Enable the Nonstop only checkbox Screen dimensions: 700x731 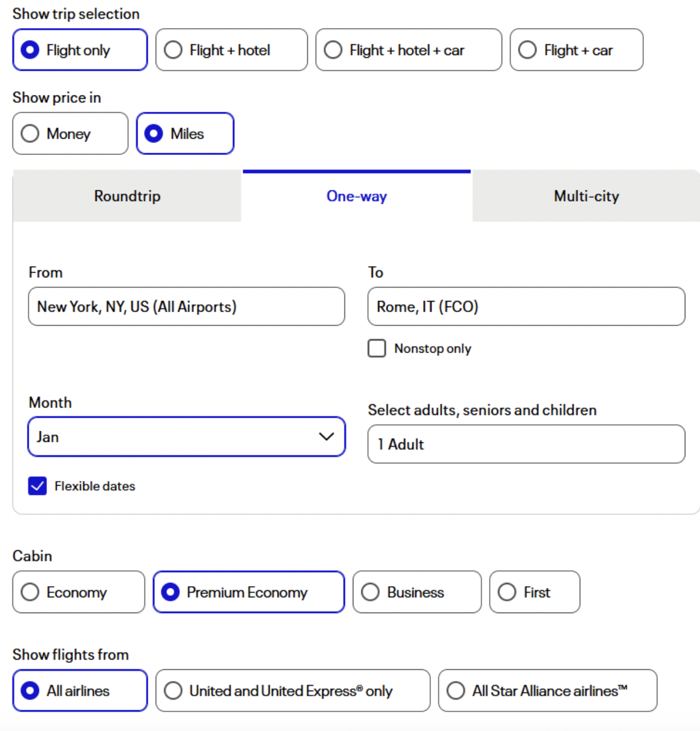377,348
